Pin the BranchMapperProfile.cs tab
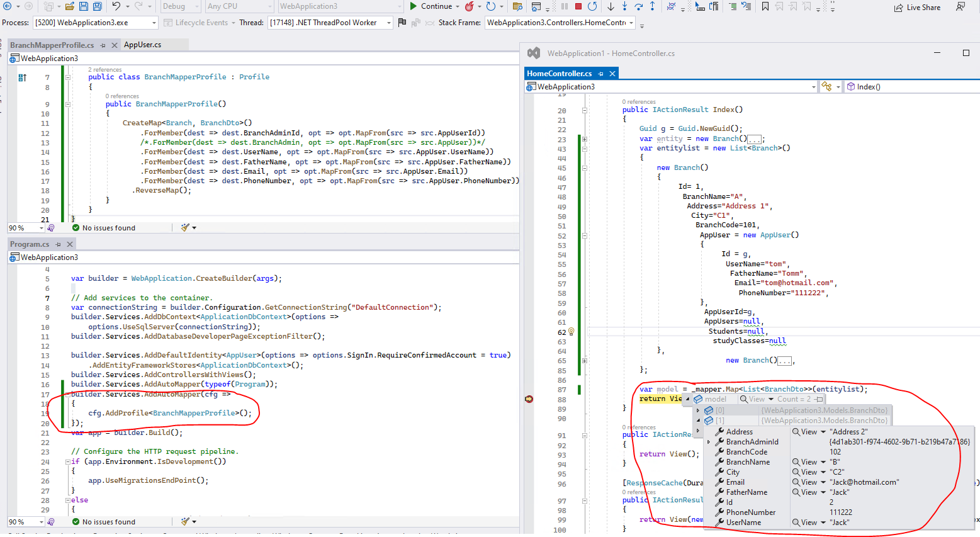This screenshot has height=537, width=980. coord(103,45)
